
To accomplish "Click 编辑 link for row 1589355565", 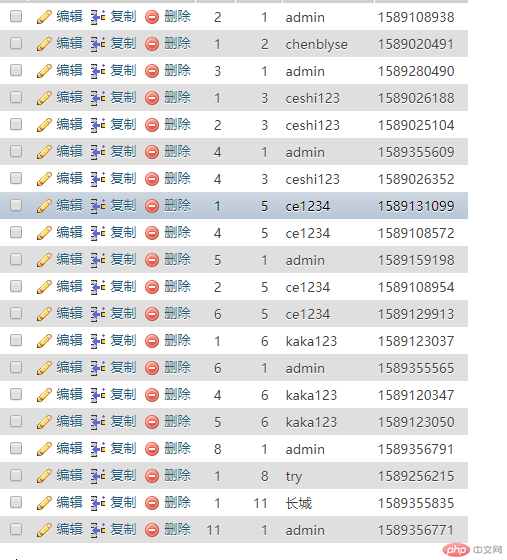I will 70,368.
